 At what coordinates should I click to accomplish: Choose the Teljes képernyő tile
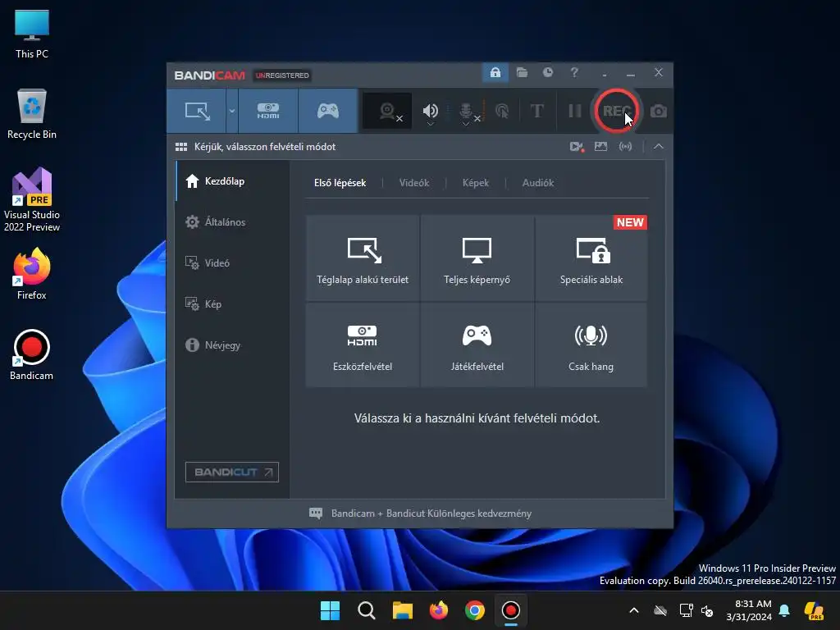477,258
